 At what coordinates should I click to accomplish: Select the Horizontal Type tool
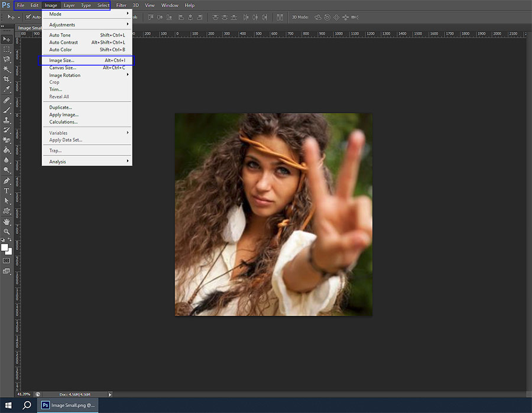7,190
